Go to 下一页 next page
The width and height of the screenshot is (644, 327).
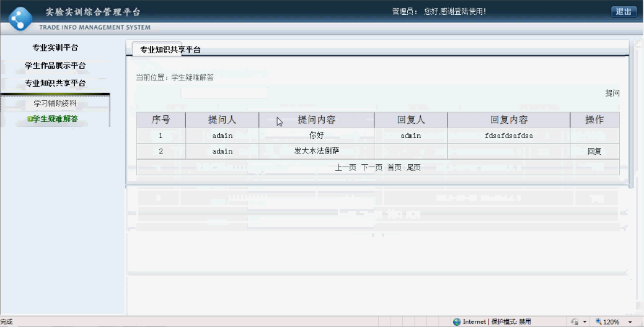point(372,167)
